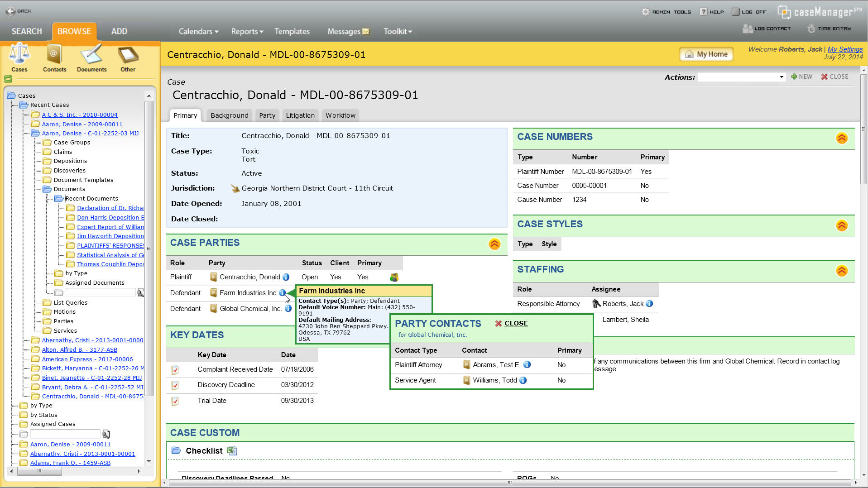Click info icon next to Centracchio, Donald
The image size is (868, 488).
(x=286, y=277)
